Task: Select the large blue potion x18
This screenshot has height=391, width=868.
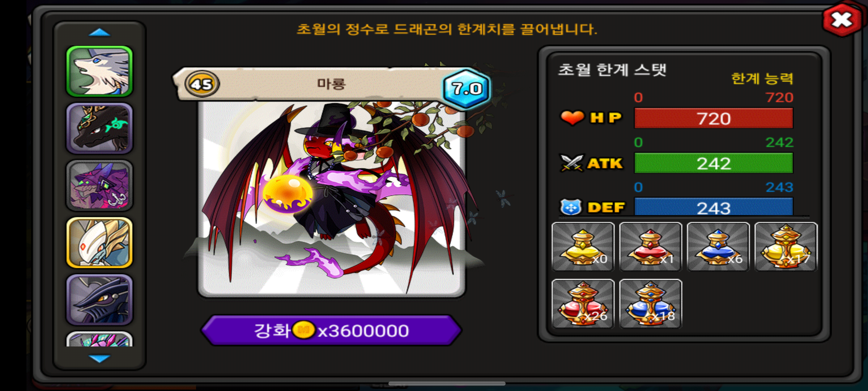Action: [651, 304]
